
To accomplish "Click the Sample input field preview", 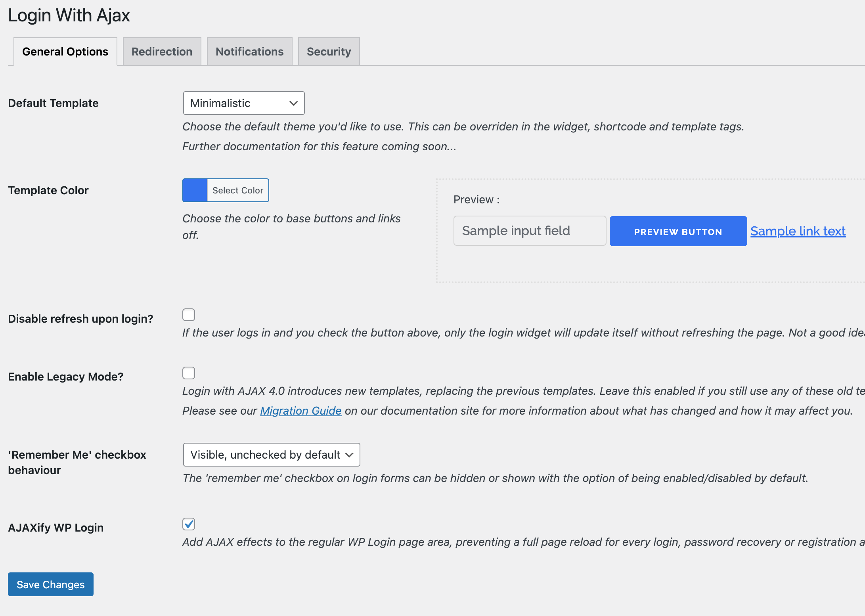I will click(x=530, y=231).
